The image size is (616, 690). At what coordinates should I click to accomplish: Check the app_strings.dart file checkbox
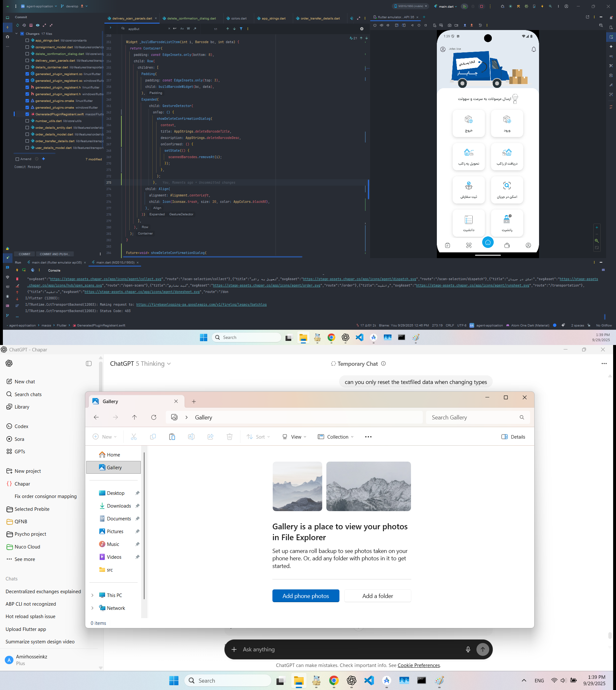coord(27,40)
